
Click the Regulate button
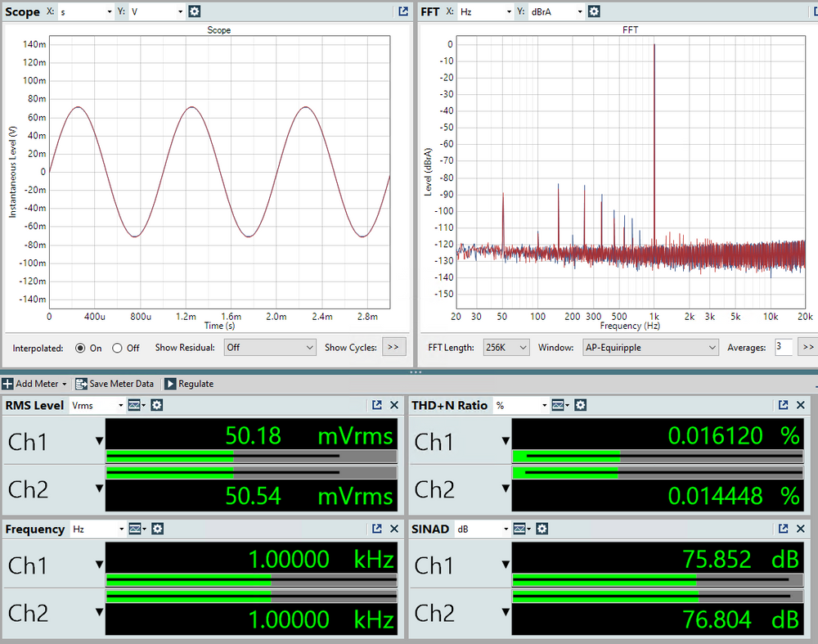(x=189, y=384)
